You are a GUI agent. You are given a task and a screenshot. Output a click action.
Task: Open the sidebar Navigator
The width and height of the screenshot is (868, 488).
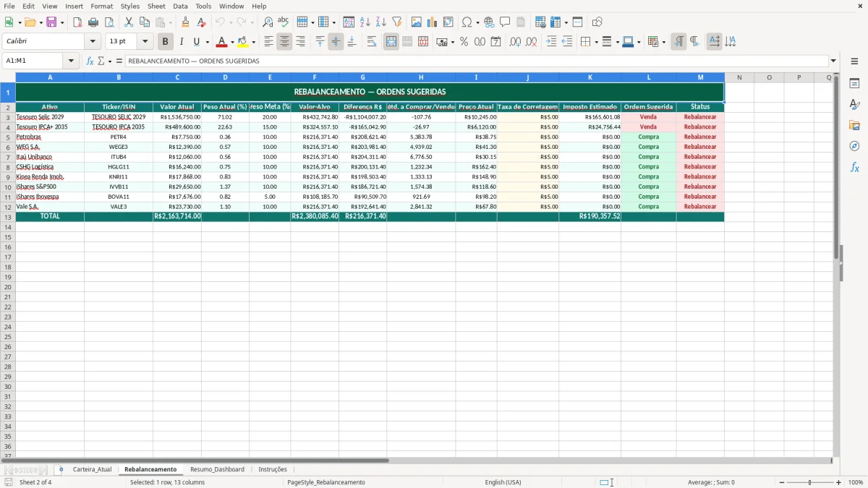coord(854,147)
